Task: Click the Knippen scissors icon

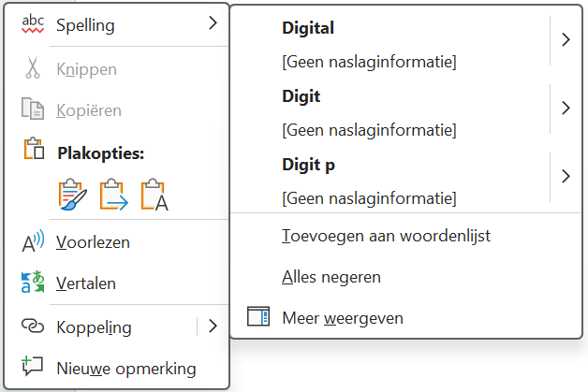Action: (33, 68)
